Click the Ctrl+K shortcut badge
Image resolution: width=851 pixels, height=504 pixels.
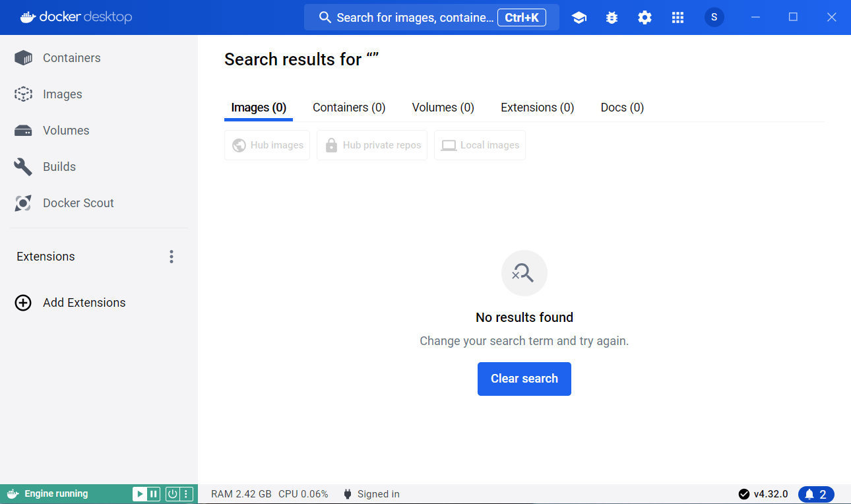click(x=522, y=17)
